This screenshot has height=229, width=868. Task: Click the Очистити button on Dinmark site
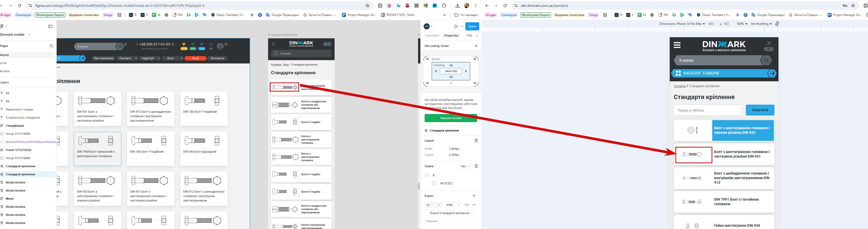[x=760, y=110]
